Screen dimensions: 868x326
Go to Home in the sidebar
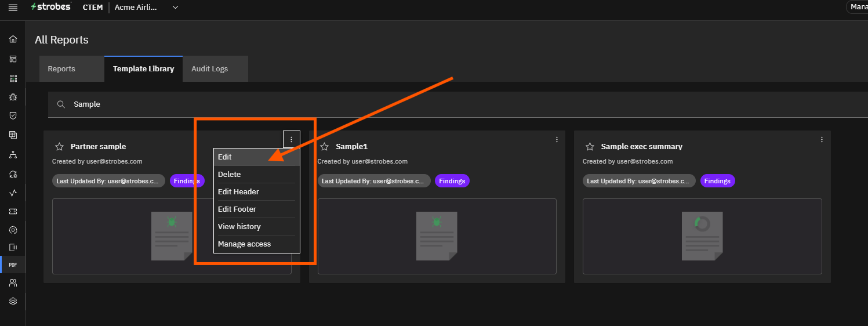[13, 39]
